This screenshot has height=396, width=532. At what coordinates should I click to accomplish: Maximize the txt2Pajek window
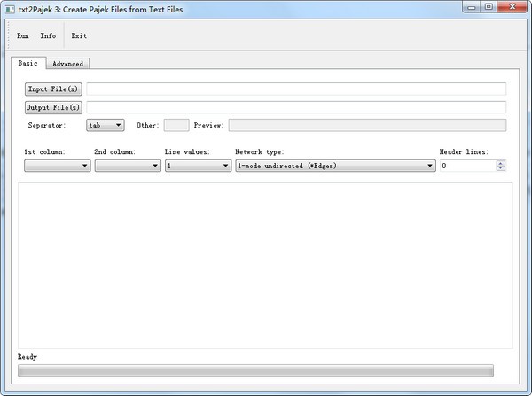pyautogui.click(x=489, y=7)
